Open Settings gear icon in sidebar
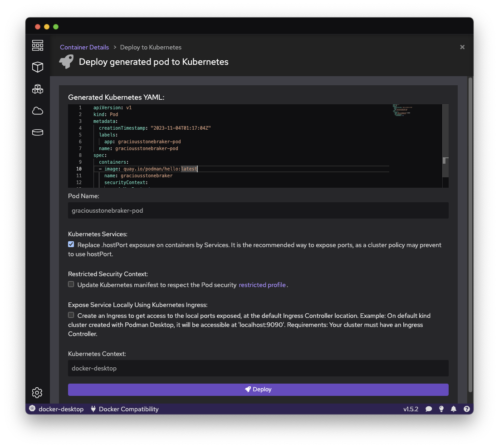499x448 pixels. coord(37,392)
